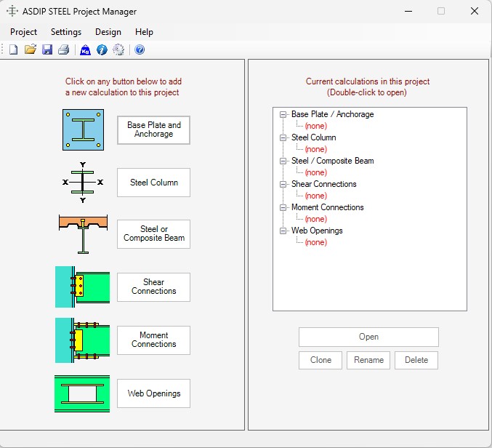Click the ASDIP app icon in title bar
The width and height of the screenshot is (492, 448).
pyautogui.click(x=12, y=11)
